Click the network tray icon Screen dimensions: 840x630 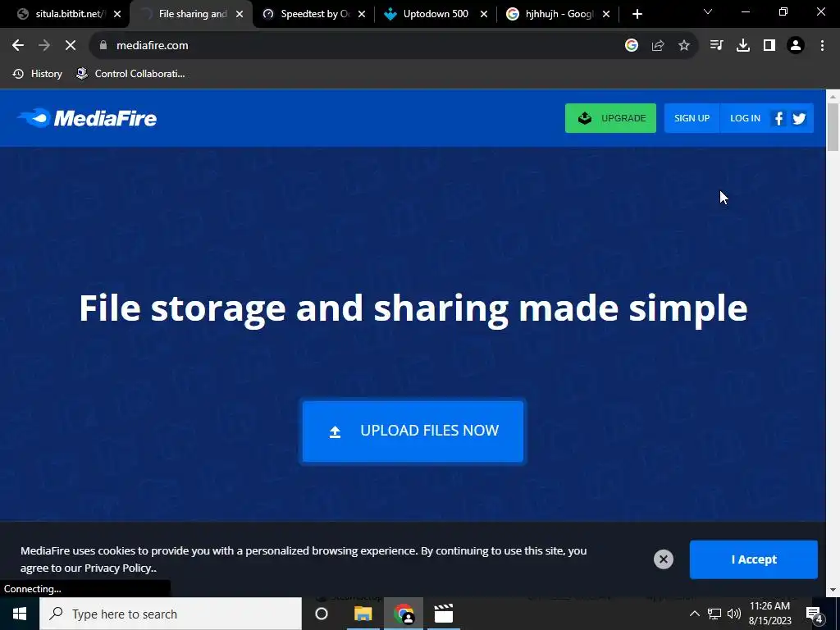(x=714, y=614)
